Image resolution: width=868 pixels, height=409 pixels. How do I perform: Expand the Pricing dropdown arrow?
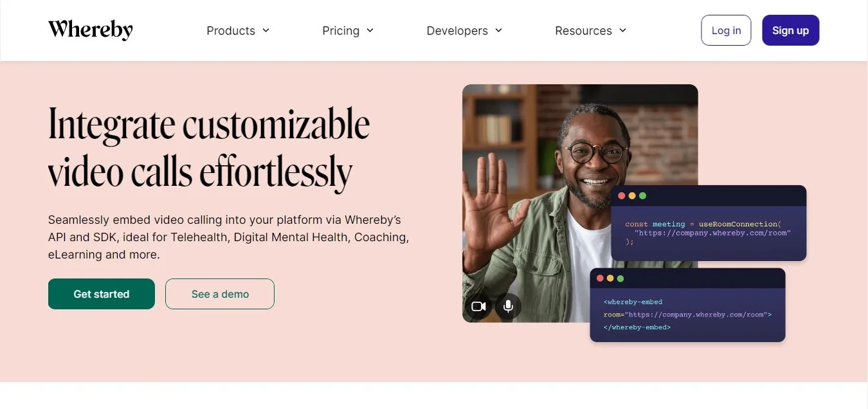[x=370, y=30]
